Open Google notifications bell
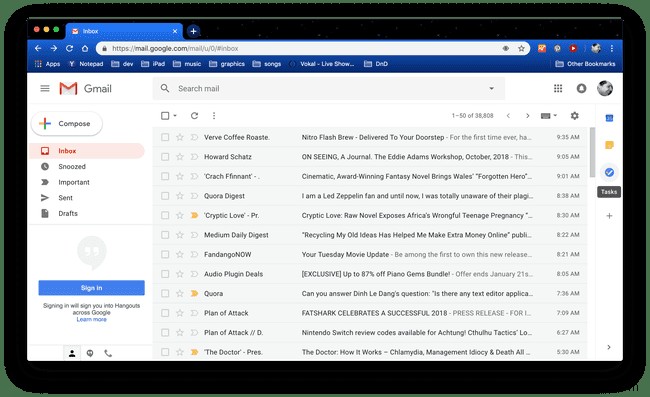Image resolution: width=650 pixels, height=397 pixels. [581, 88]
